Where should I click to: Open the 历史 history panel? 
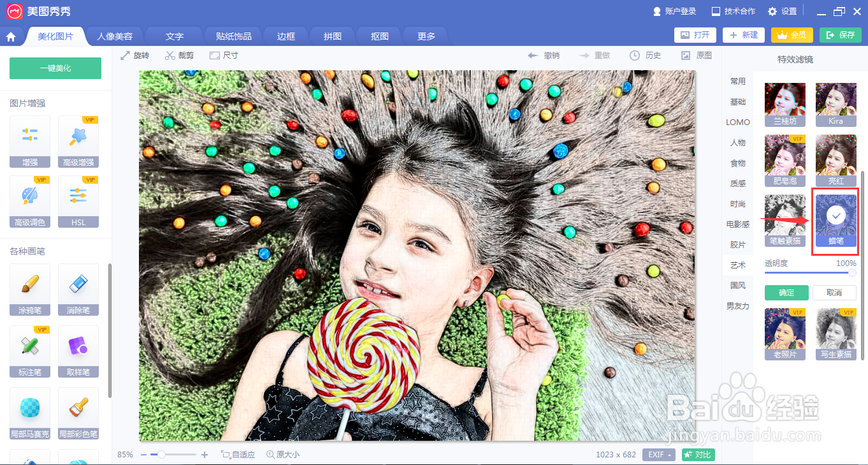pos(646,55)
